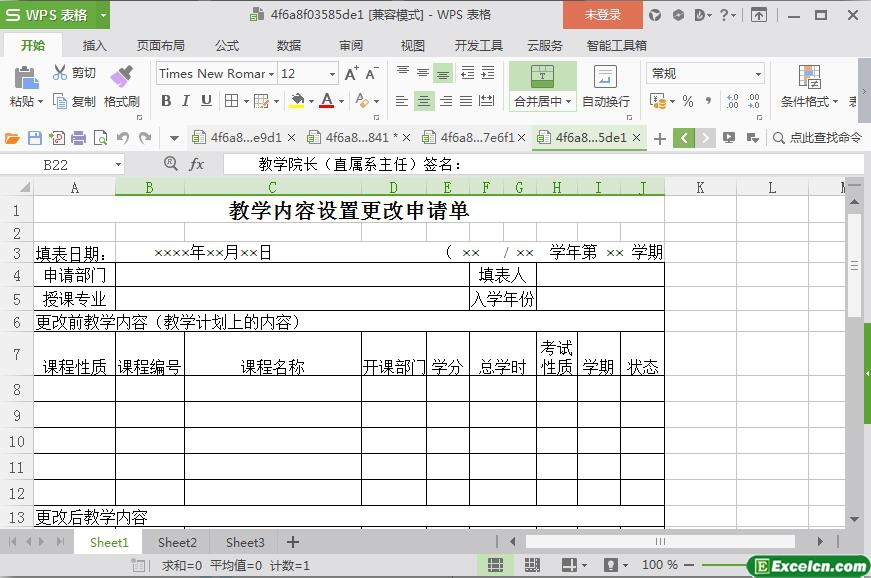Open the font name dropdown
Viewport: 871px width, 578px height.
tap(272, 74)
